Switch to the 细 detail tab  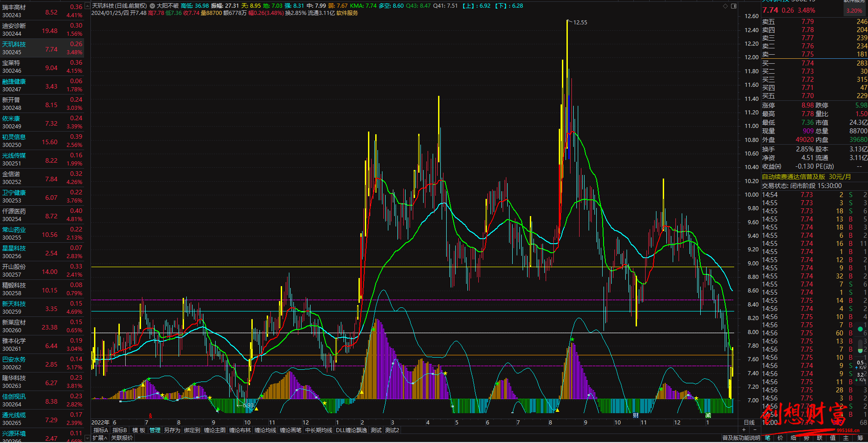point(793,438)
